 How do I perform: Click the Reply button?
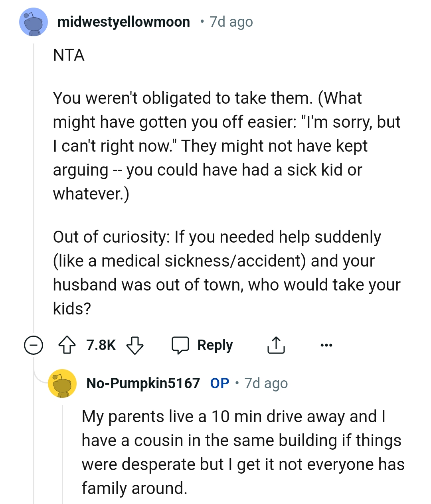coord(215,345)
